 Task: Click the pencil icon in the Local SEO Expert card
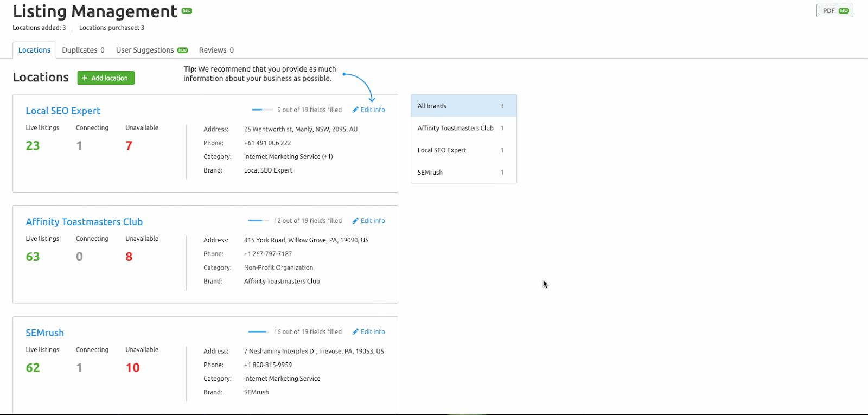click(355, 110)
